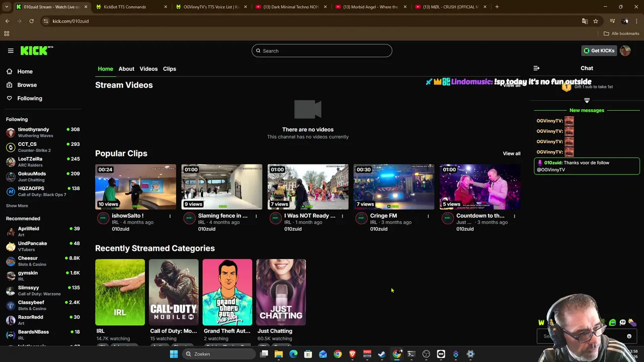
Task: Open Classybeef recommended channel
Action: click(x=43, y=305)
